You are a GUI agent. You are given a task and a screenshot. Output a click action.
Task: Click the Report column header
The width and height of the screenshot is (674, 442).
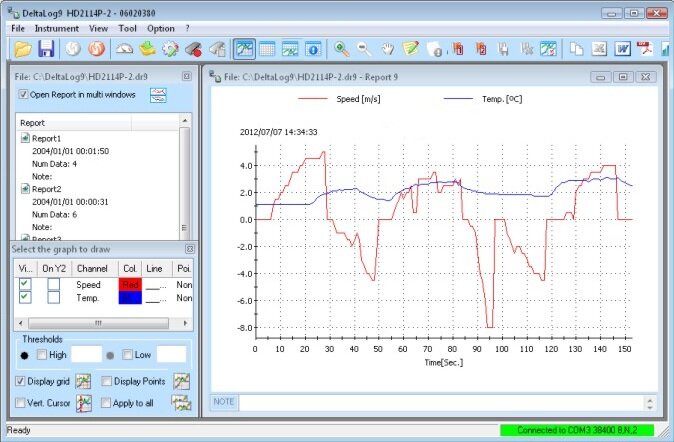74,123
